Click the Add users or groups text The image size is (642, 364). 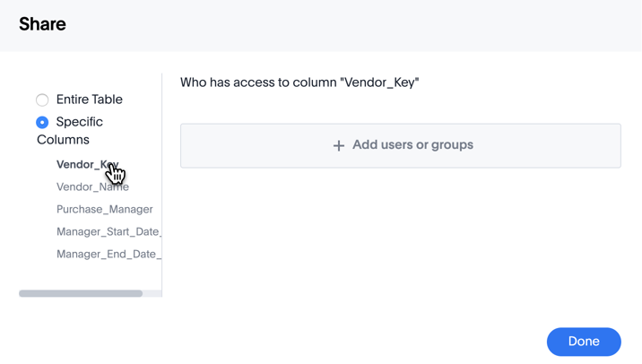click(x=412, y=144)
